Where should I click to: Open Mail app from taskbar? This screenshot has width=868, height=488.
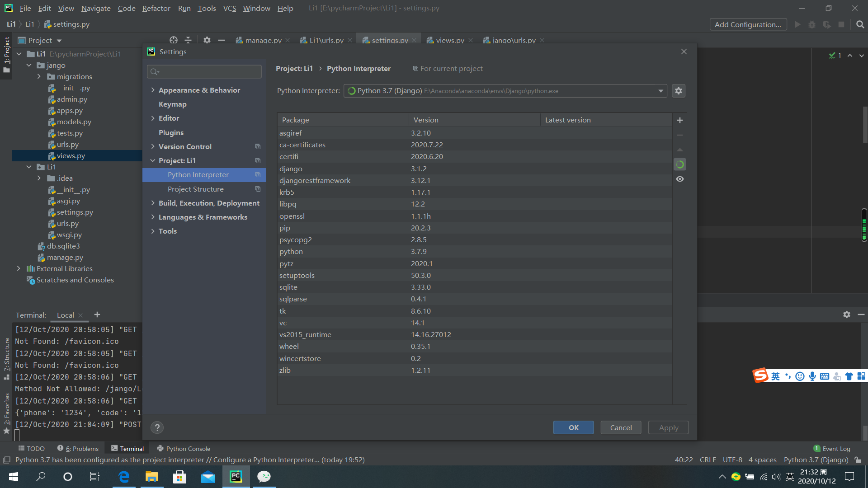click(208, 477)
